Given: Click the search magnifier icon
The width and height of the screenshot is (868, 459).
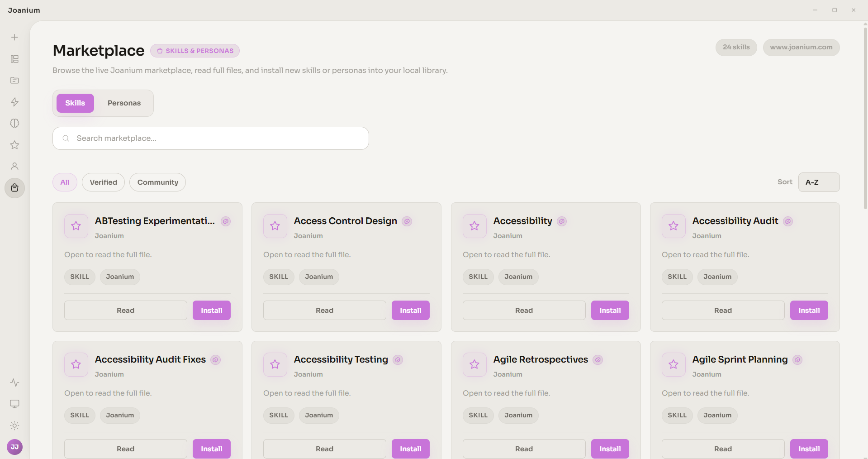Looking at the screenshot, I should [x=66, y=139].
